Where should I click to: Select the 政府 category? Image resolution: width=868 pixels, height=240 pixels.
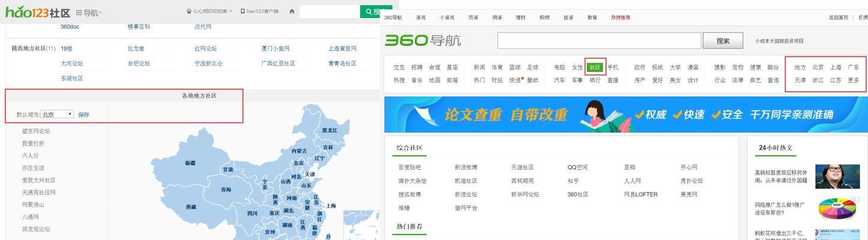[x=639, y=67]
